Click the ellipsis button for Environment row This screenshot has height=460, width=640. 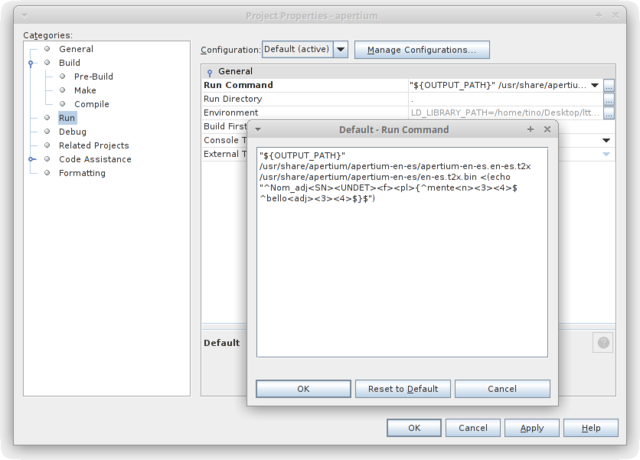point(609,113)
